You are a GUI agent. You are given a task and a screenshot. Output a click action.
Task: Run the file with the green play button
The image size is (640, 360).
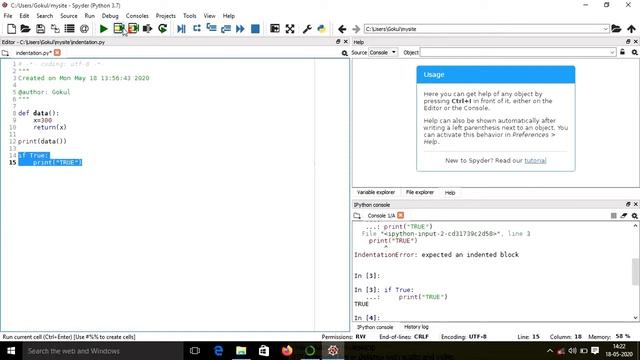[x=104, y=29]
